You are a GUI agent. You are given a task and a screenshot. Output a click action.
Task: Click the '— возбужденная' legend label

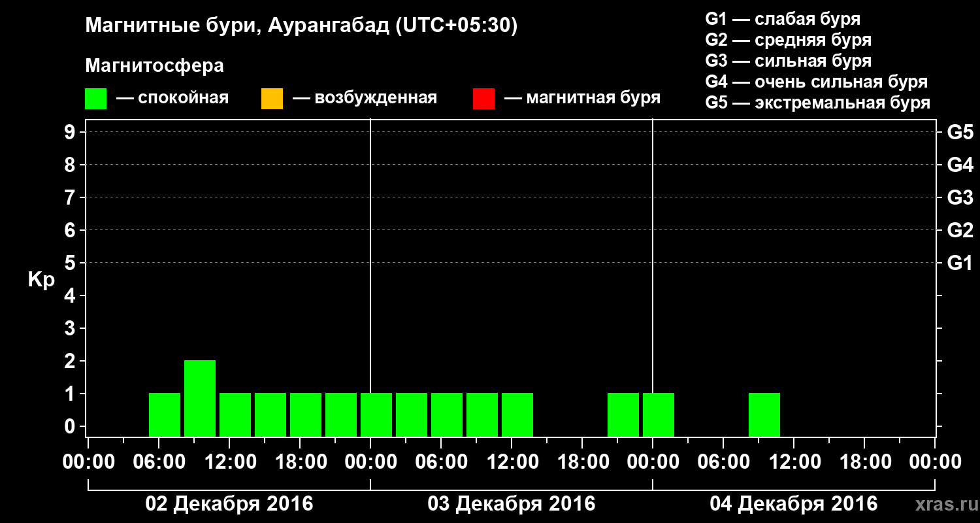click(x=365, y=99)
